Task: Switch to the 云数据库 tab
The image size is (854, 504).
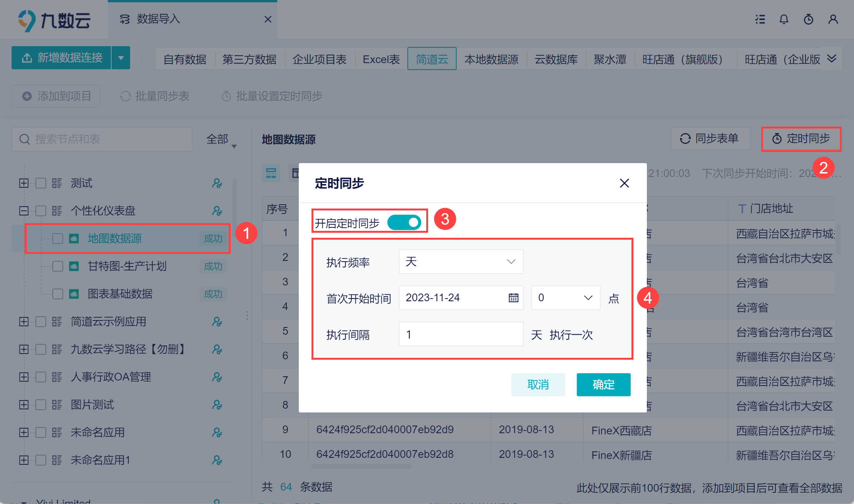Action: click(x=556, y=59)
